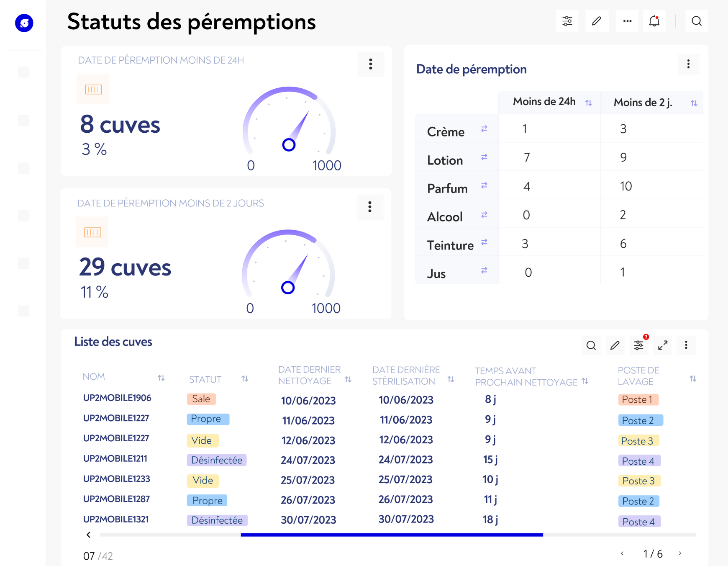Open menu for Moins de 24h card
The width and height of the screenshot is (728, 566).
point(370,64)
